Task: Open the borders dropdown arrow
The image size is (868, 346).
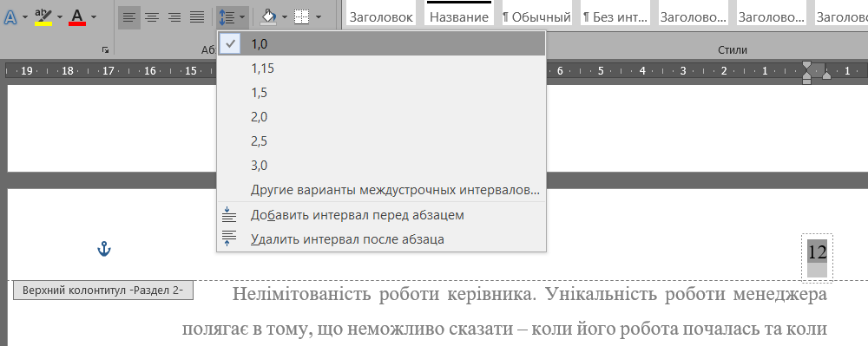Action: pos(318,17)
